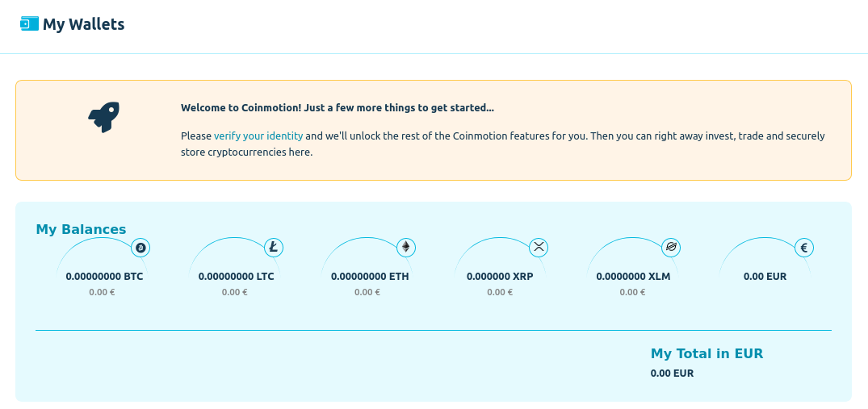Click the 0.00 € value under XLM

(633, 292)
